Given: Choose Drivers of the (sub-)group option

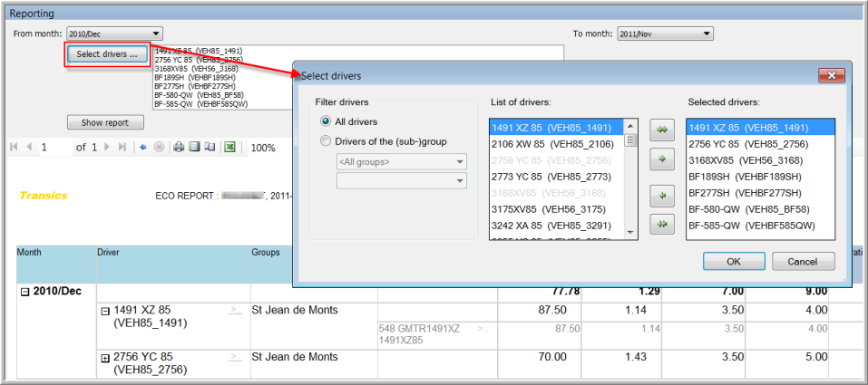Looking at the screenshot, I should click(x=326, y=140).
